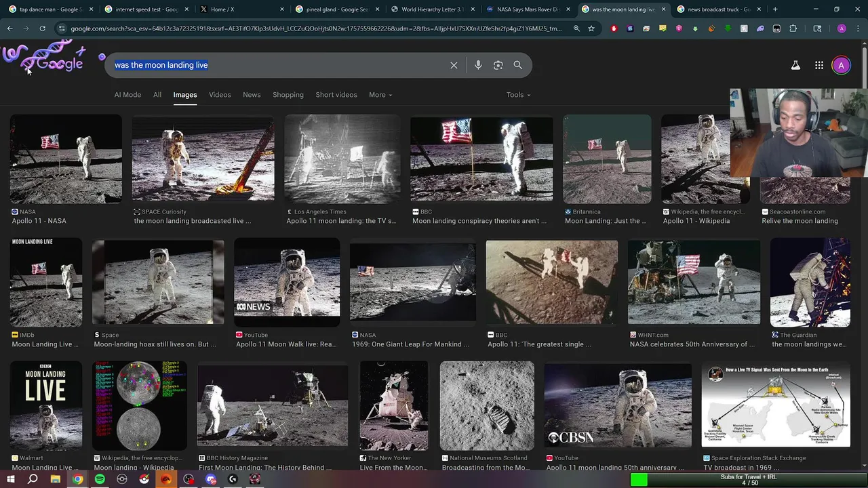Open Windows Start menu

[10, 479]
